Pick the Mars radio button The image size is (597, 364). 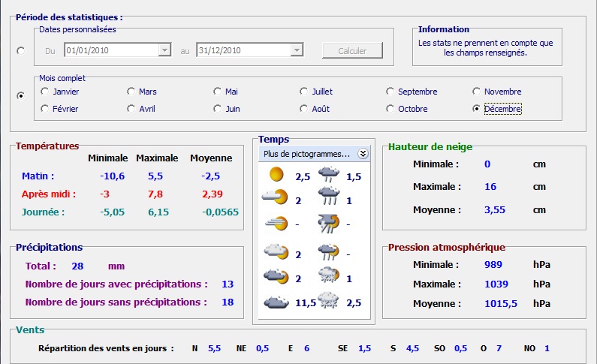pos(131,92)
